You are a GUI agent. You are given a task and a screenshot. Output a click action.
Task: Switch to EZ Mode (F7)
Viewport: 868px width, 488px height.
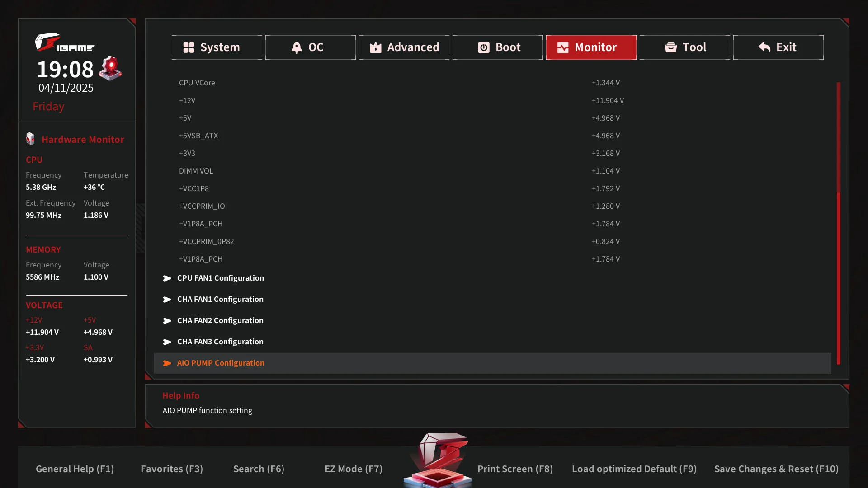tap(354, 469)
